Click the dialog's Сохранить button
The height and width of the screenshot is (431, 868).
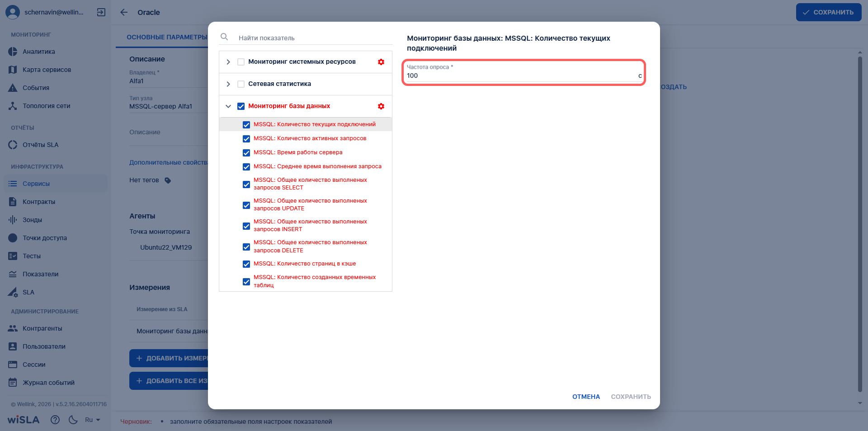point(631,397)
